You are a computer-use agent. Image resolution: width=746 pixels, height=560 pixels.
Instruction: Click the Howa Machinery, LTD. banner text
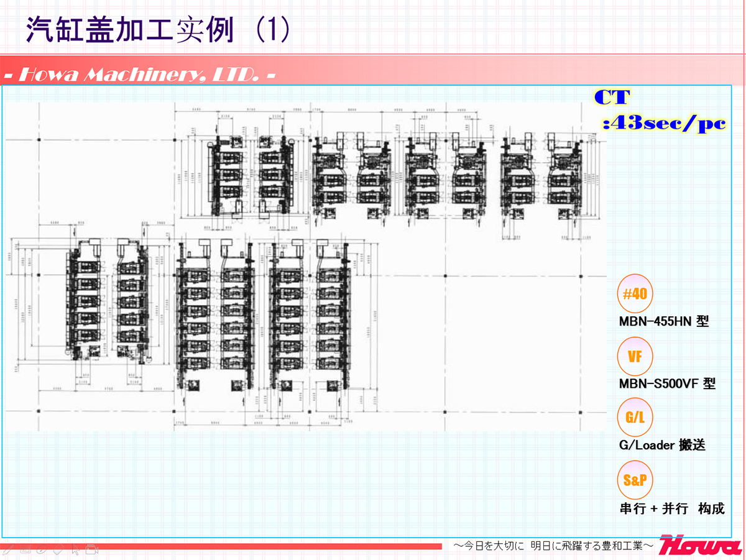[x=140, y=75]
